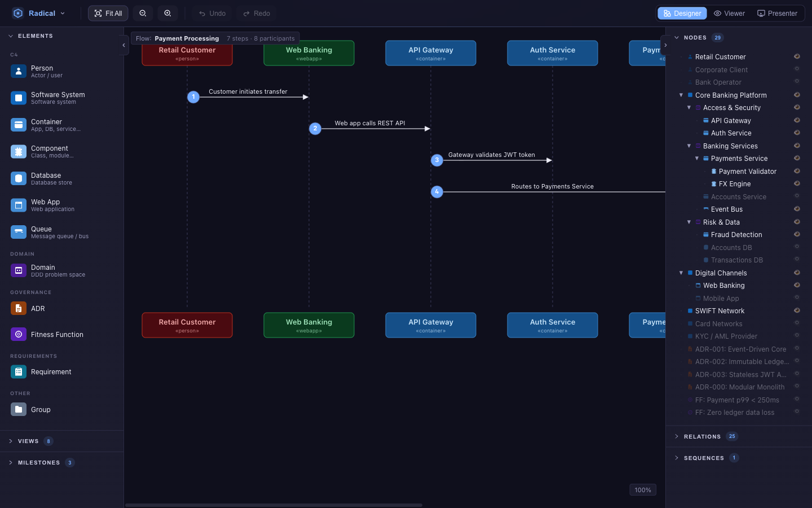Toggle visibility of Retail Customer node

(797, 56)
